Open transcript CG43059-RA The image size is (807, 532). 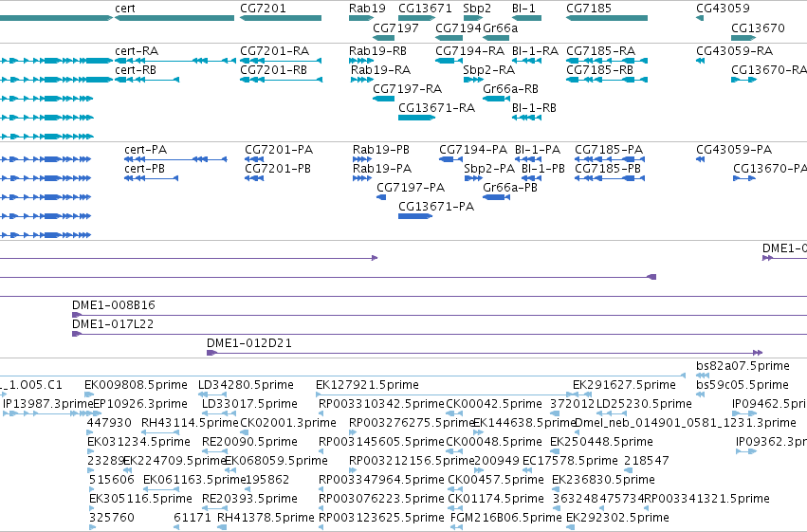(735, 51)
